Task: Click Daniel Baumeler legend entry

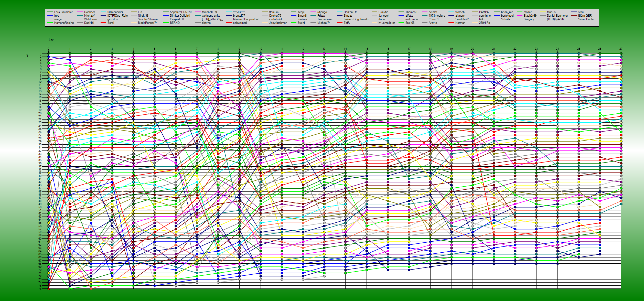Action: click(x=557, y=16)
